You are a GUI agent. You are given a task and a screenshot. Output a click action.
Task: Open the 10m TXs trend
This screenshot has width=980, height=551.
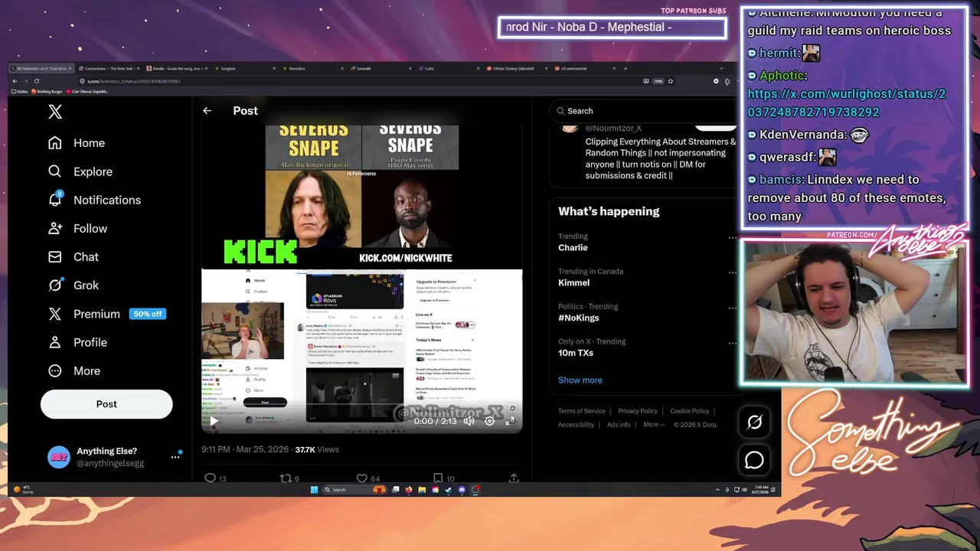click(576, 353)
